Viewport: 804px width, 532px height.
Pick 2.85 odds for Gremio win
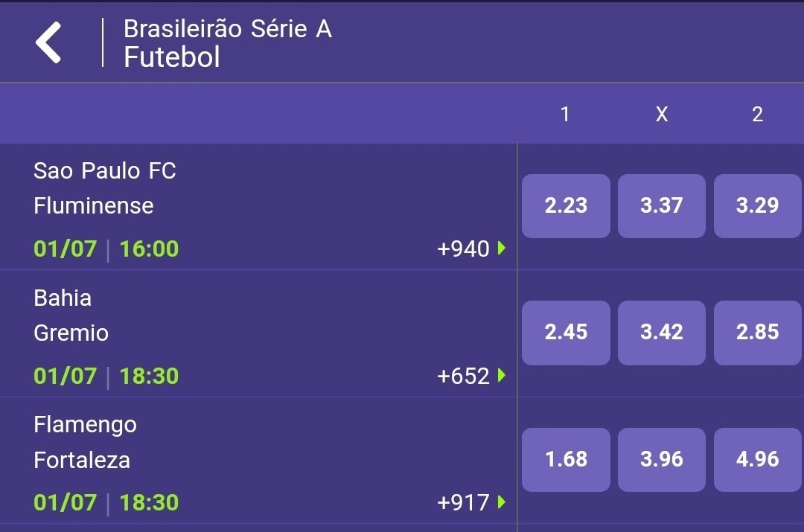coord(757,333)
